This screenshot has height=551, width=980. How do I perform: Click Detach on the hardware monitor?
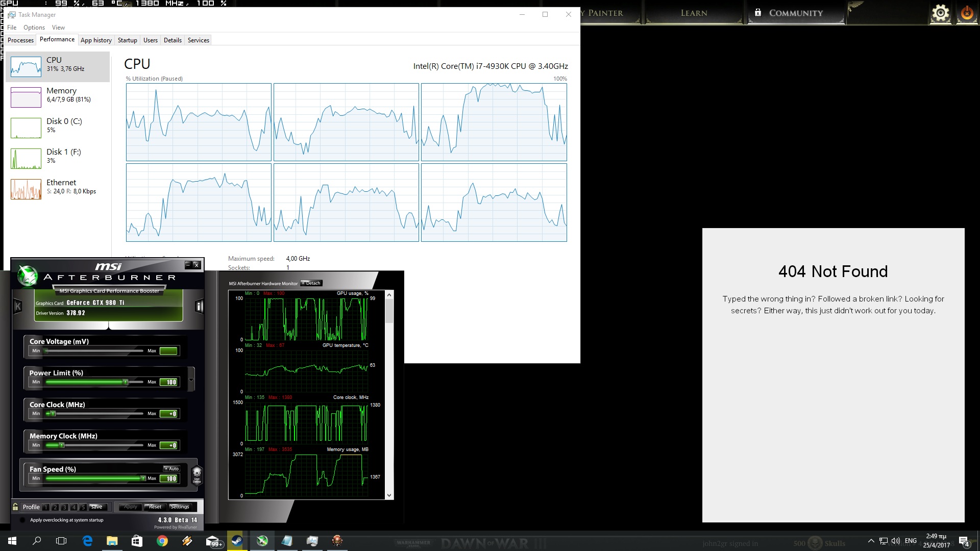tap(311, 283)
